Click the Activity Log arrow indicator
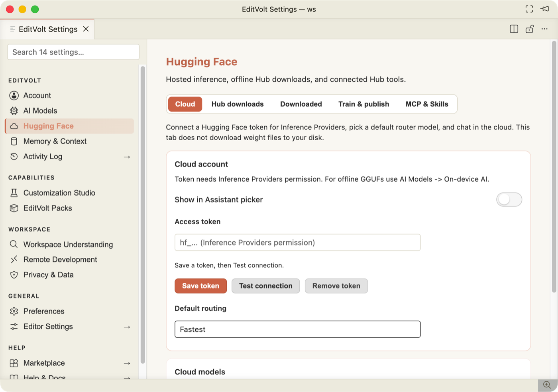The image size is (558, 392). [127, 157]
